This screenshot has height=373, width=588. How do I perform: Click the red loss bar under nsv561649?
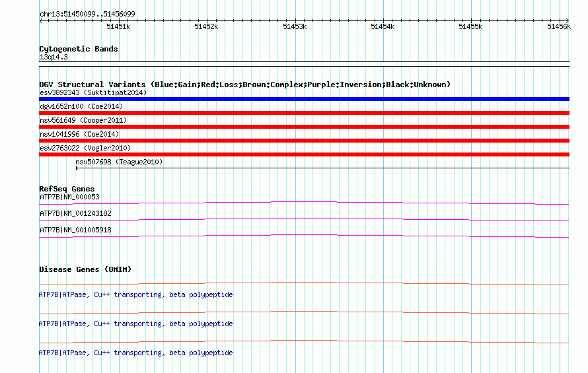(x=304, y=127)
